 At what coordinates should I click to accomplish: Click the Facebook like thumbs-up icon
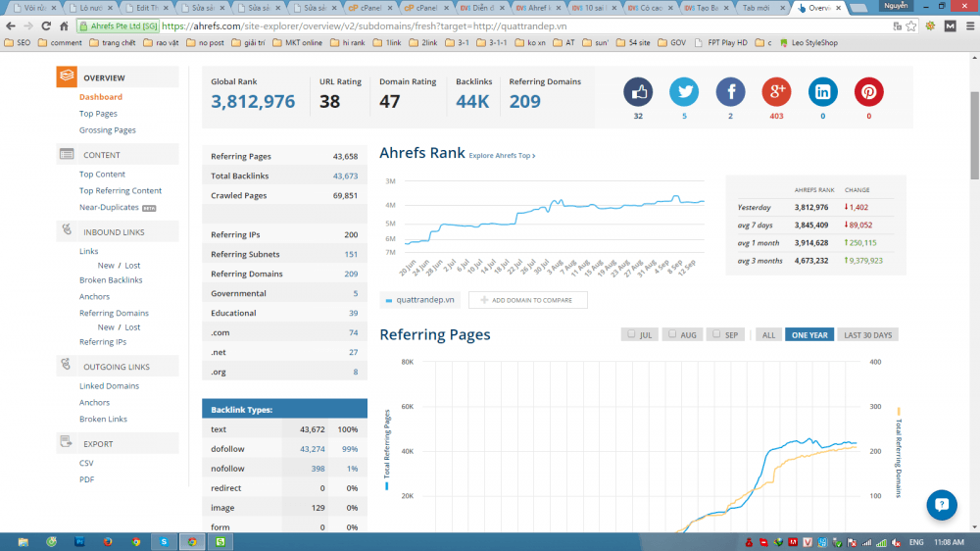[638, 92]
